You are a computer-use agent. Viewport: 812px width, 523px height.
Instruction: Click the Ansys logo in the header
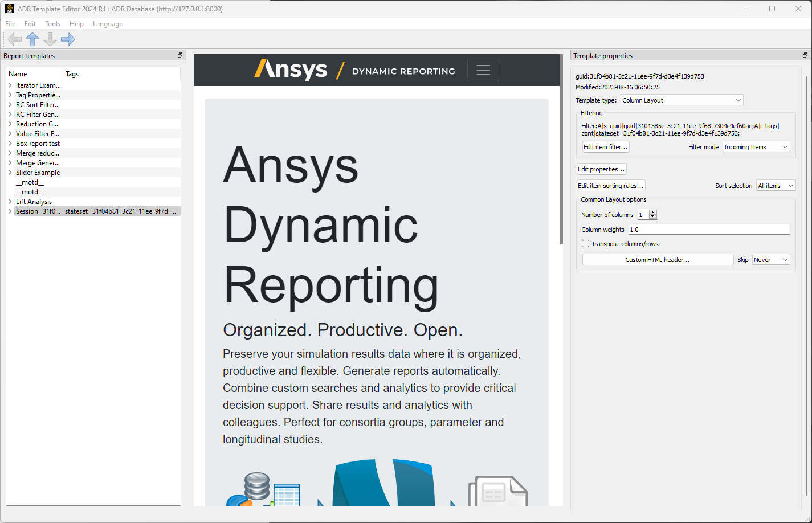pyautogui.click(x=291, y=70)
